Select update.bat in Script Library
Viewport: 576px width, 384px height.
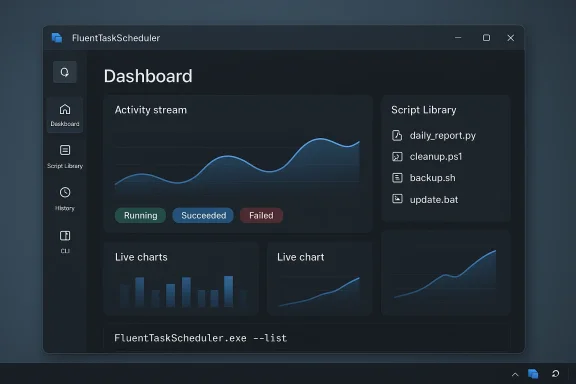click(434, 200)
